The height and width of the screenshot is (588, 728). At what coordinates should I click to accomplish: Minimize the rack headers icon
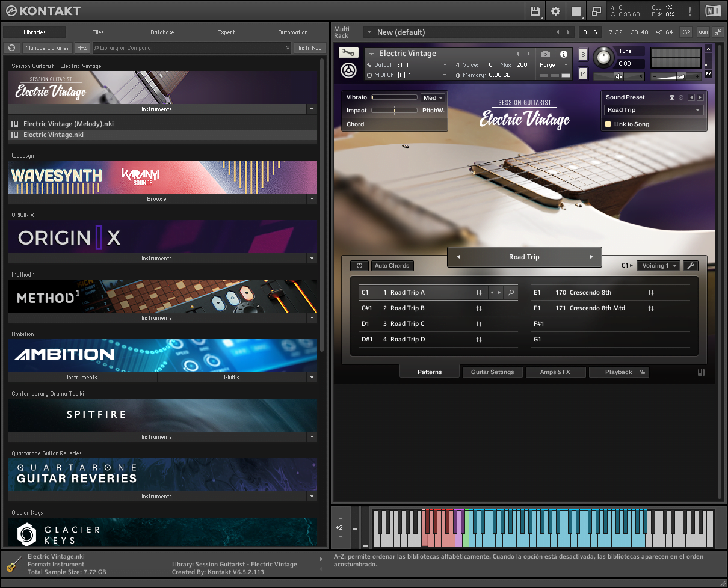[718, 32]
